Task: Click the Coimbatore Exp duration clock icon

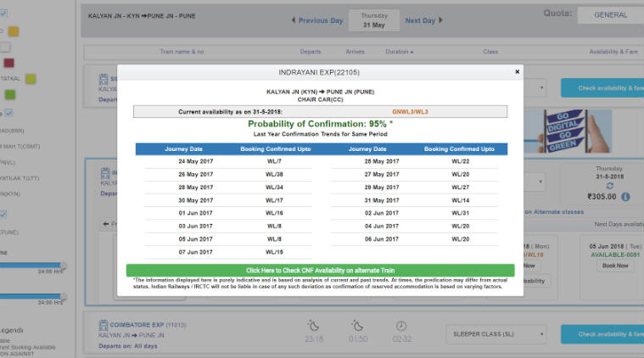Action: 401,326
